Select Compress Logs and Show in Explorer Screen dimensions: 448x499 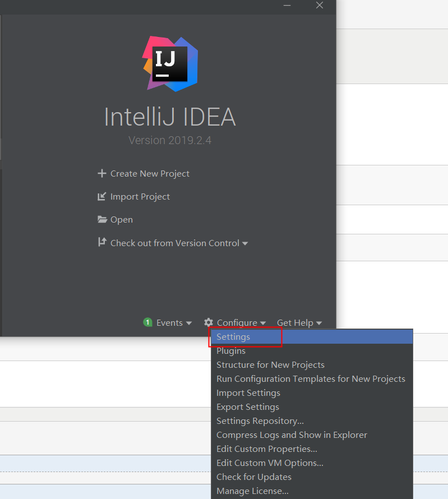pos(312,435)
